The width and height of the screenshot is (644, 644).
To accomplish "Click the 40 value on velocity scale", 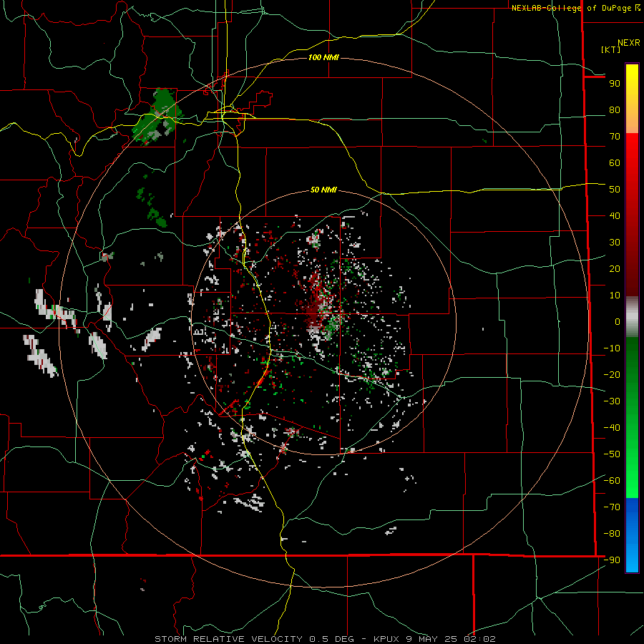I will tap(615, 216).
